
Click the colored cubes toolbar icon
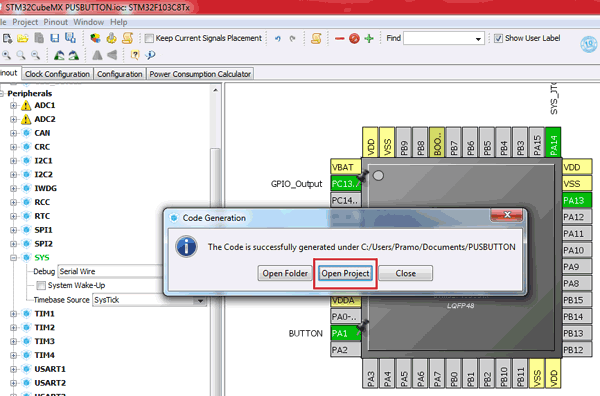coord(95,38)
